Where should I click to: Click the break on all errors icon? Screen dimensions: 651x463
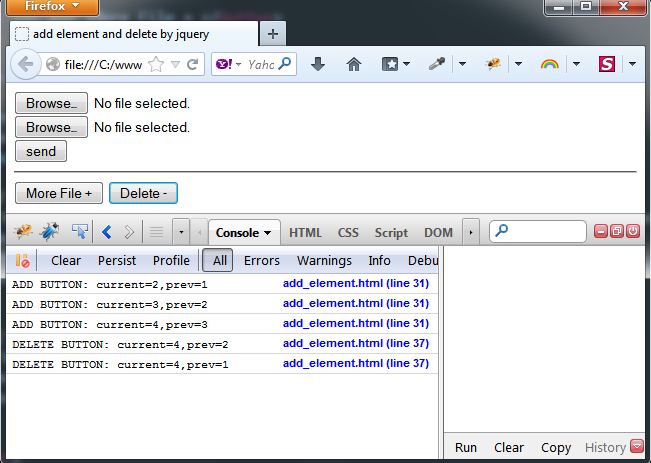[23, 260]
